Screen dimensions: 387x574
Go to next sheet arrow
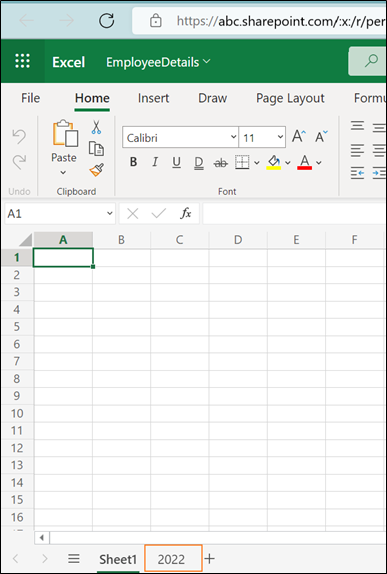coord(45,559)
